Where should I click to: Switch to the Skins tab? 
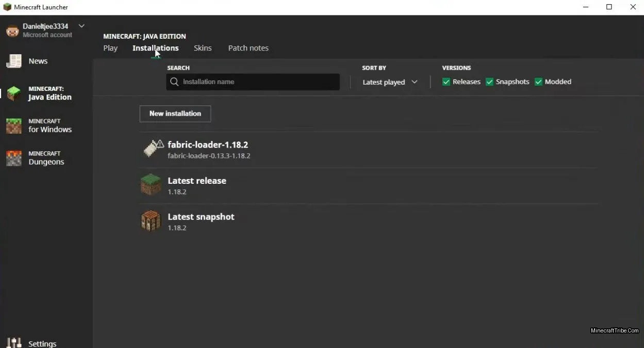pyautogui.click(x=203, y=48)
